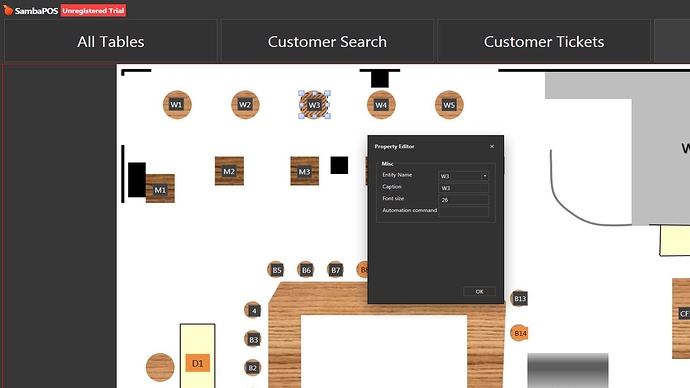
Task: Click the Caption input field
Action: point(463,188)
